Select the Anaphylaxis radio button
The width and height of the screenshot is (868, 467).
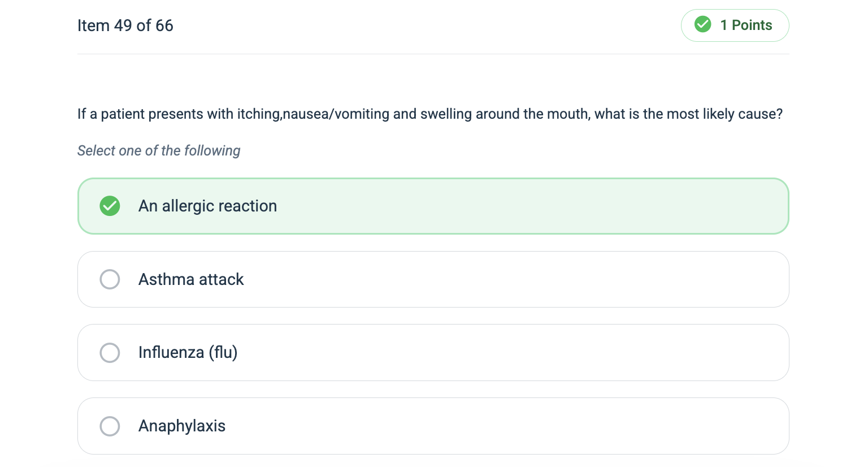click(x=110, y=426)
